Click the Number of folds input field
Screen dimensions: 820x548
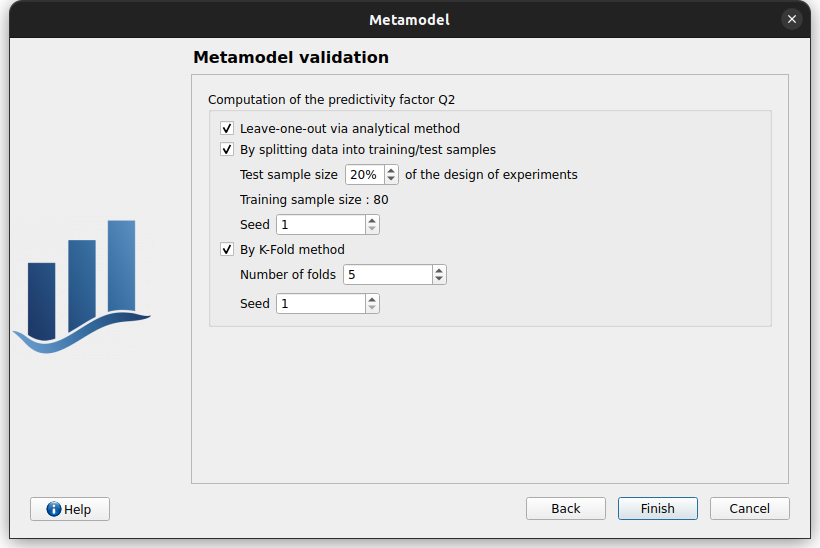coord(386,275)
